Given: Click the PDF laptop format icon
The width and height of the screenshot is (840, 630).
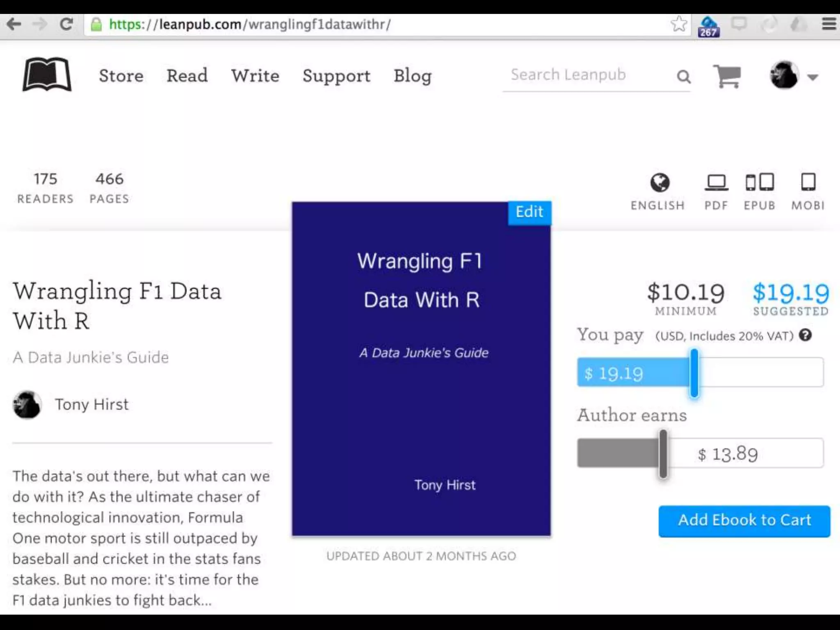Looking at the screenshot, I should 716,183.
